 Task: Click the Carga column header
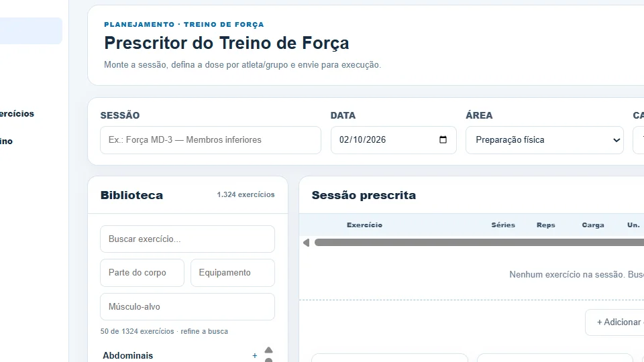pos(592,225)
